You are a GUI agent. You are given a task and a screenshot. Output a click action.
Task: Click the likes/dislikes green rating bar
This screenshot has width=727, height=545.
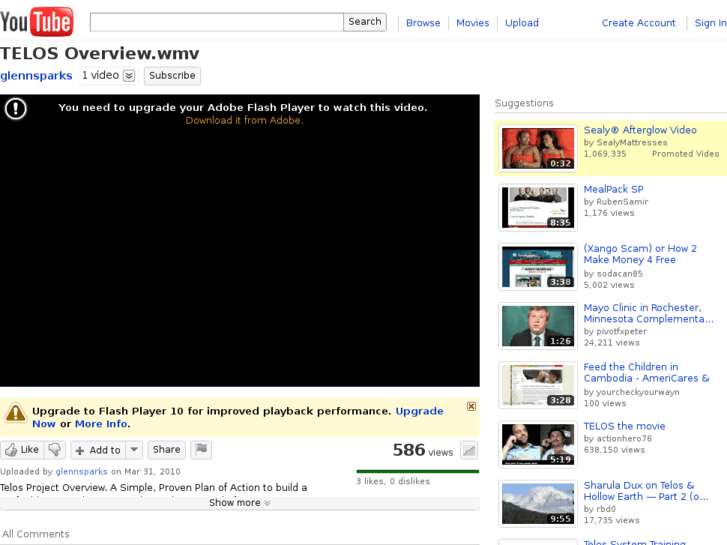[x=417, y=472]
